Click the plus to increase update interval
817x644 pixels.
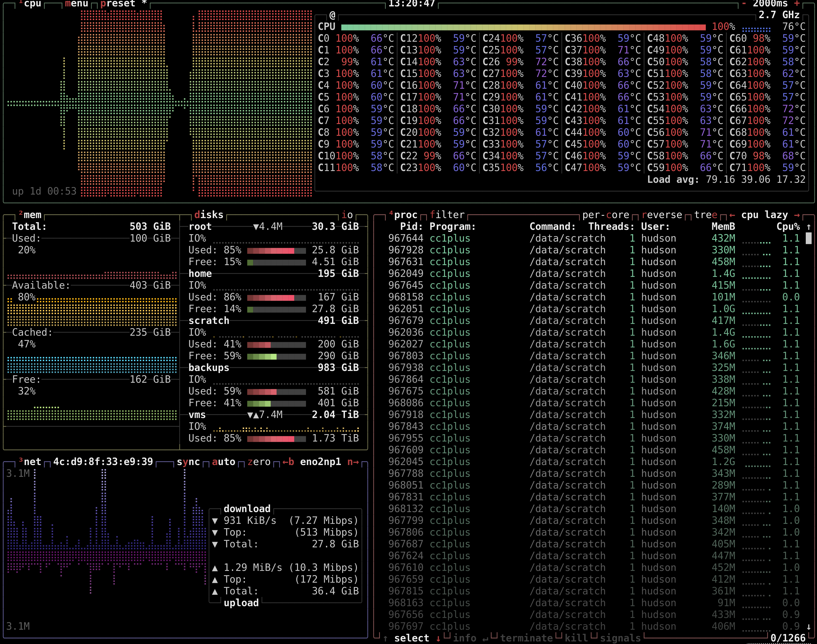coord(797,4)
